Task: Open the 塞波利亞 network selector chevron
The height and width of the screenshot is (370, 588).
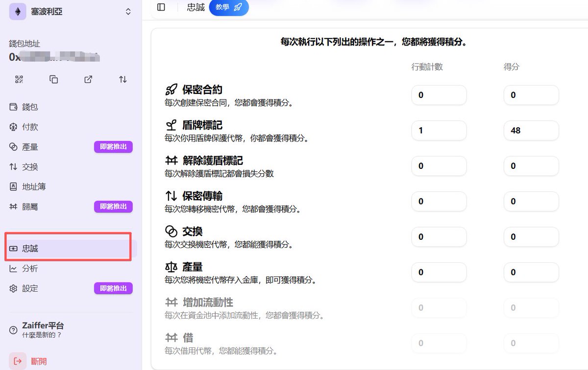Action: 128,11
